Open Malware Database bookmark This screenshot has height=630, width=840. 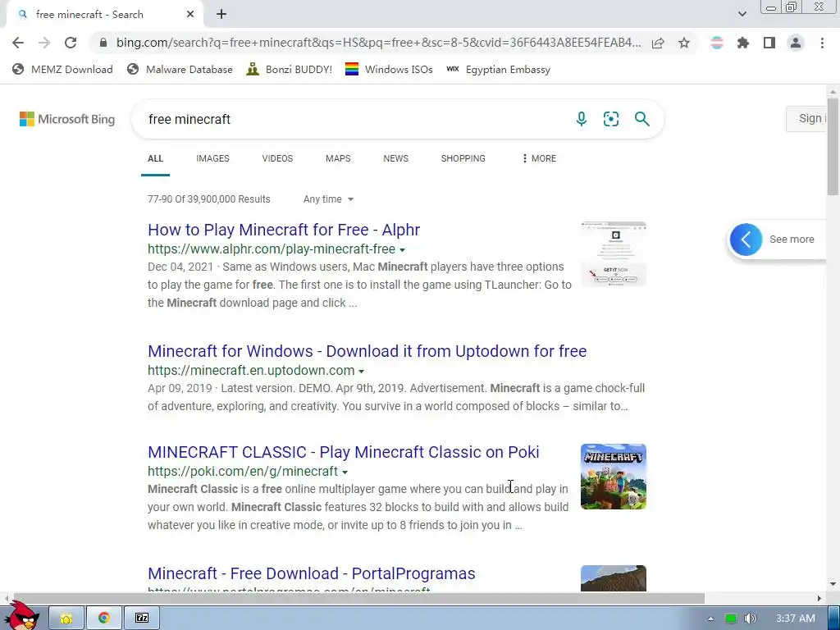pyautogui.click(x=180, y=70)
